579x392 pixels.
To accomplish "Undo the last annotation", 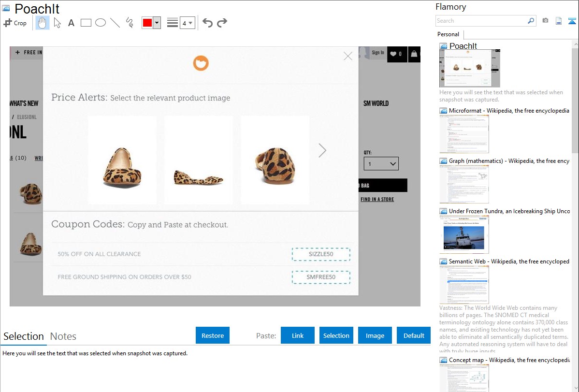I will [207, 23].
